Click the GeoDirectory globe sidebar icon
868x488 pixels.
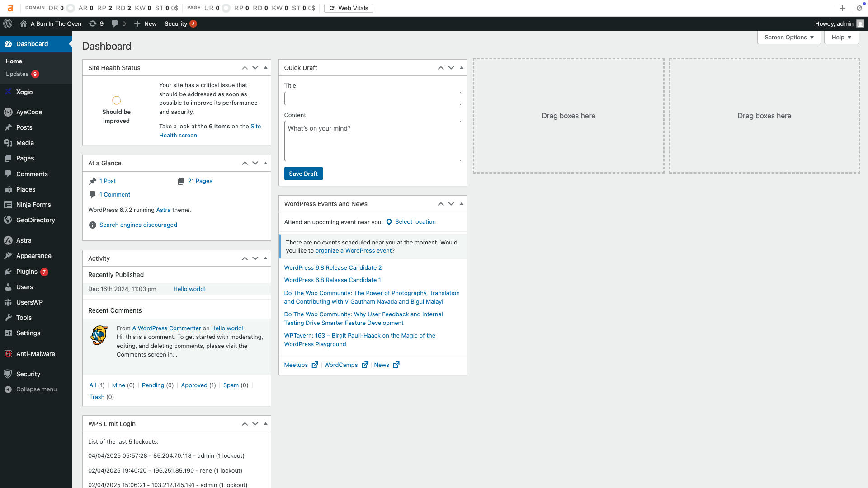(x=8, y=220)
